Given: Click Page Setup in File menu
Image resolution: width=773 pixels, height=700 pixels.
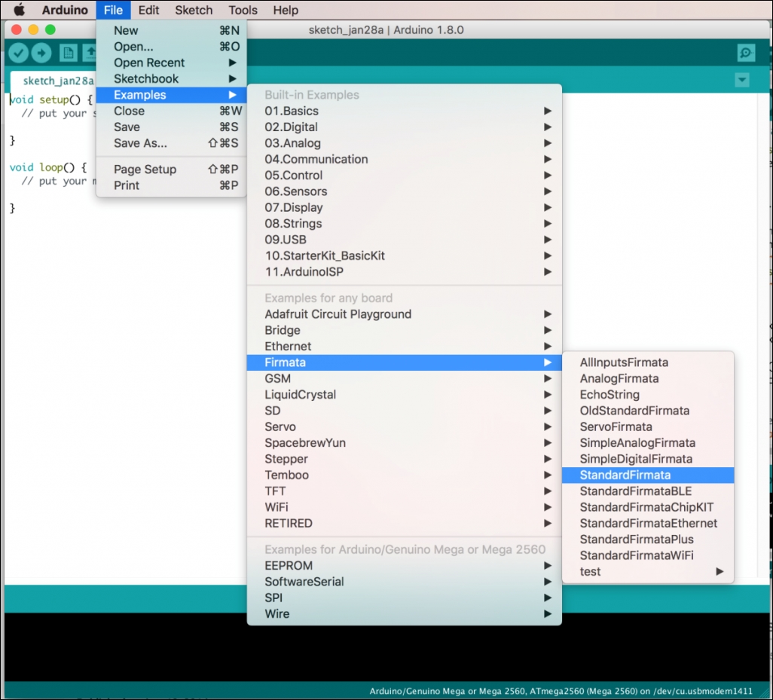Looking at the screenshot, I should point(145,170).
